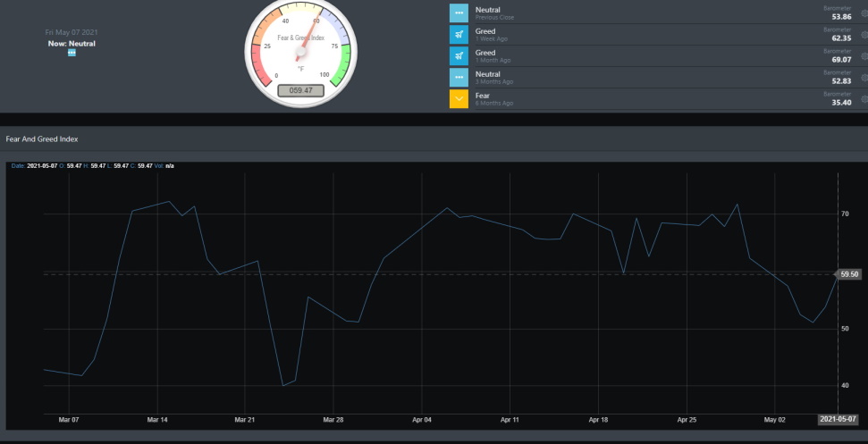Click the '6 Months Ago' Fear row label
This screenshot has height=444, width=868.
coord(493,104)
